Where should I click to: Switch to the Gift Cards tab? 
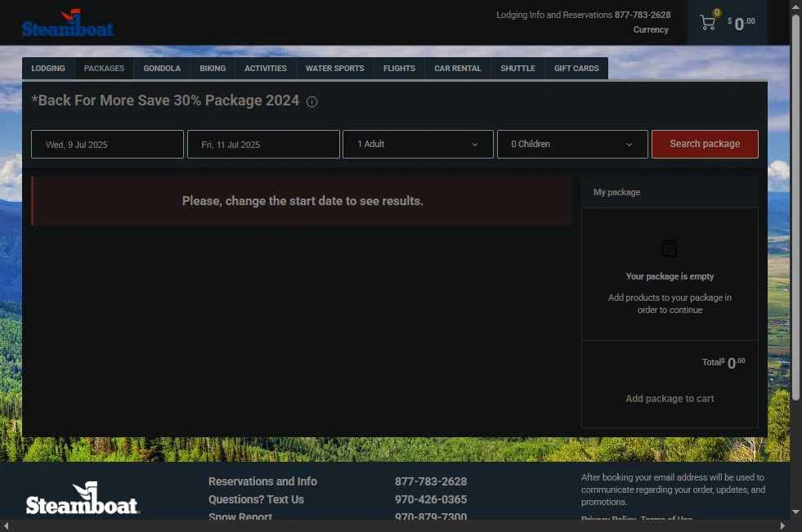pos(576,69)
